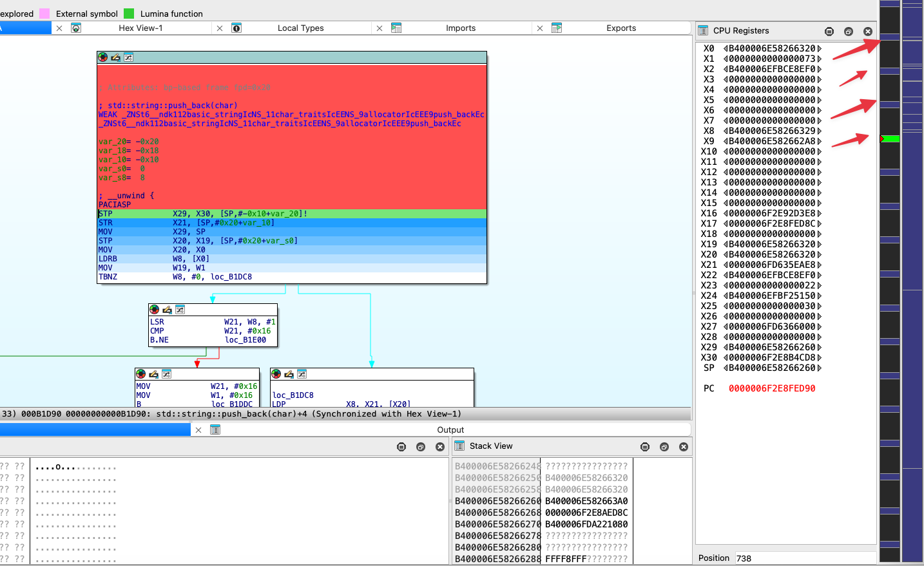Click the CPU Registers panel title icon
The height and width of the screenshot is (566, 924).
[704, 31]
